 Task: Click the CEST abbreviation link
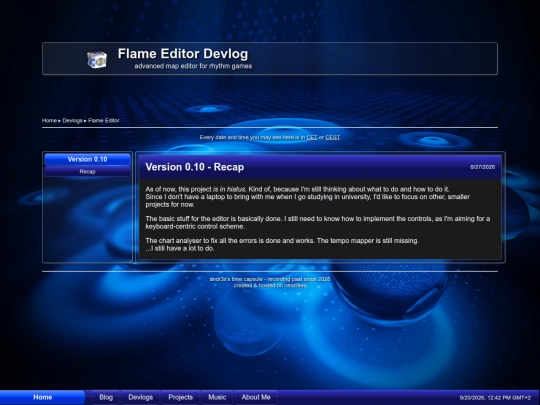click(x=333, y=137)
